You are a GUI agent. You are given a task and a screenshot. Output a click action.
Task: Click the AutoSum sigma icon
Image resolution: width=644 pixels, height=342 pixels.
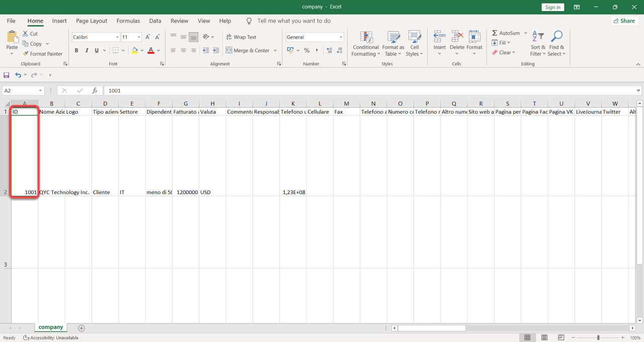click(x=495, y=33)
